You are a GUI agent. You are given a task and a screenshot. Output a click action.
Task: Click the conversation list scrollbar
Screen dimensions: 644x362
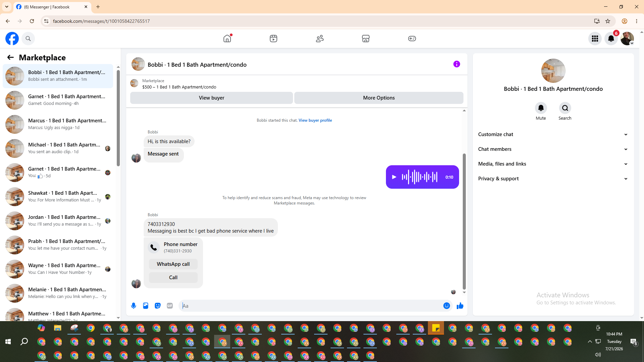(118, 117)
